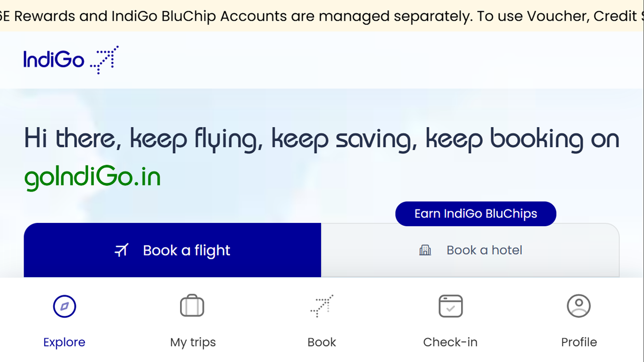Click the compass Explore icon
Screen dimensions: 644x362
(x=65, y=306)
